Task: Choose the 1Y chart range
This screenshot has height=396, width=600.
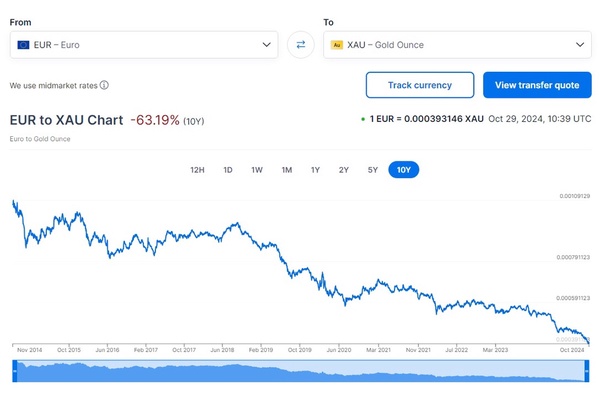Action: coord(315,170)
